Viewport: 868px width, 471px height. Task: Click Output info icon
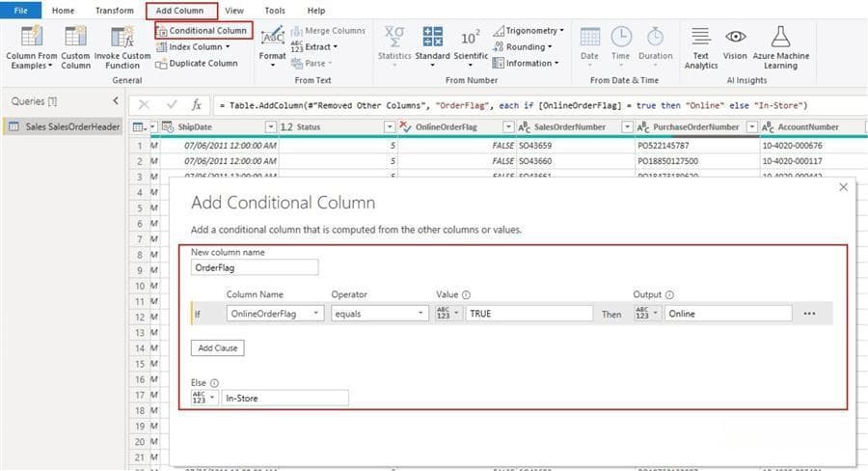click(x=669, y=294)
